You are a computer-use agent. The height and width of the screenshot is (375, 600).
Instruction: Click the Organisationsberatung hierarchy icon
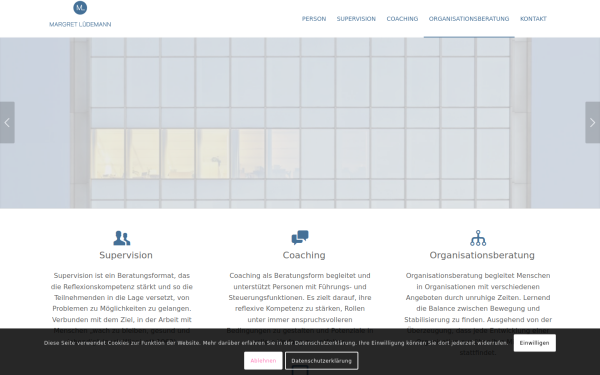(x=478, y=238)
